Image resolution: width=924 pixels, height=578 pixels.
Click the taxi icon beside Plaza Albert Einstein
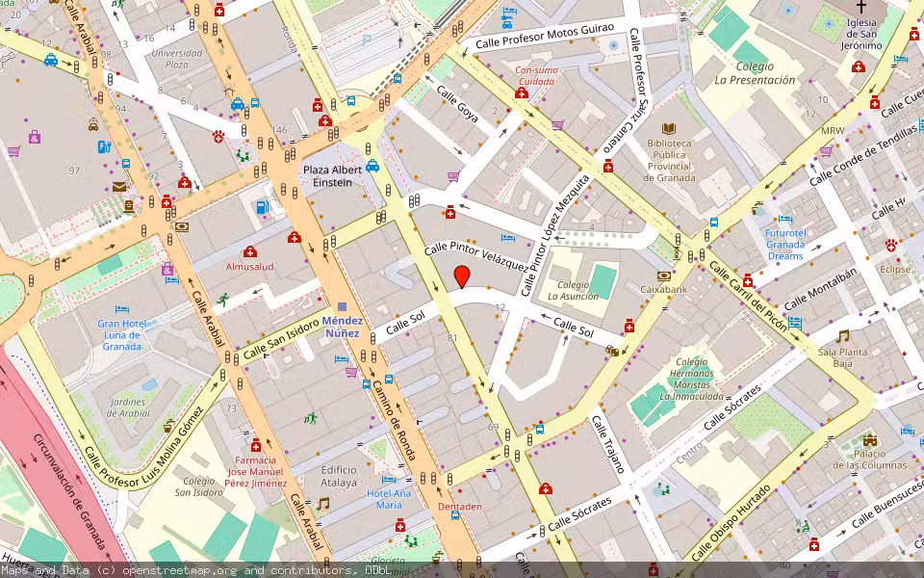pos(372,166)
